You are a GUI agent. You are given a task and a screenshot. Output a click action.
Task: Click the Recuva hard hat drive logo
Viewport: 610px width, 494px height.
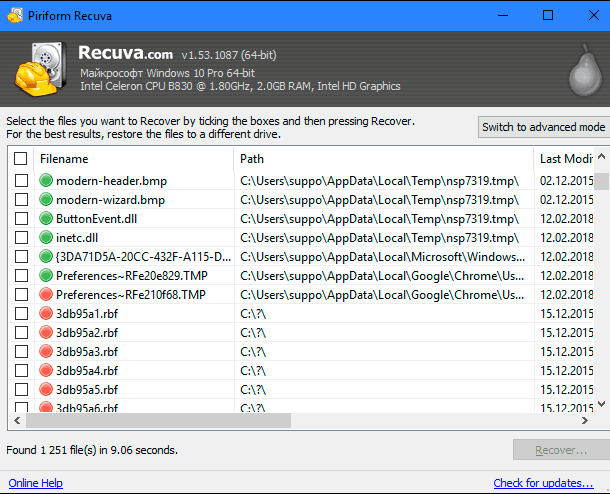pos(39,69)
